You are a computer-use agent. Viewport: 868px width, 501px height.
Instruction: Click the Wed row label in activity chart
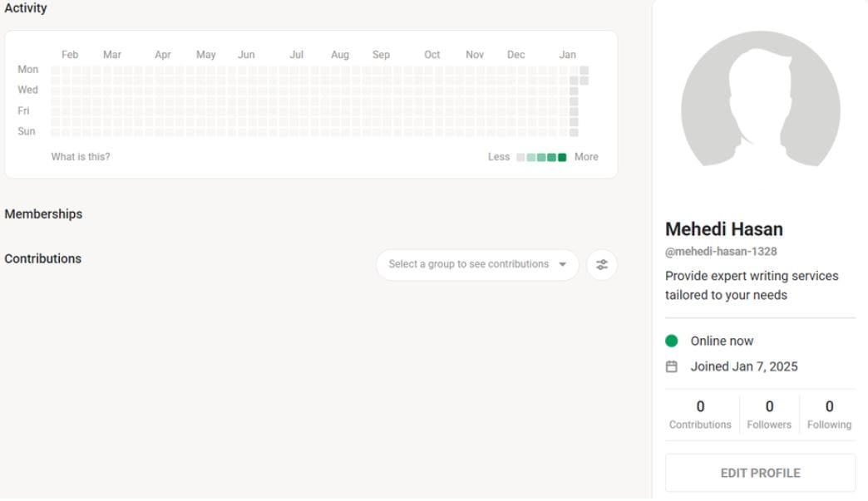point(27,90)
